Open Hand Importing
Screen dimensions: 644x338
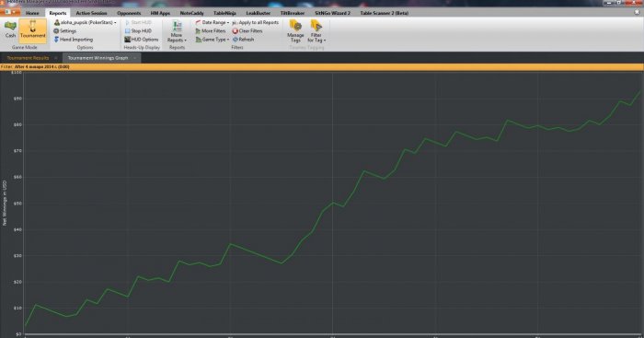pos(73,40)
